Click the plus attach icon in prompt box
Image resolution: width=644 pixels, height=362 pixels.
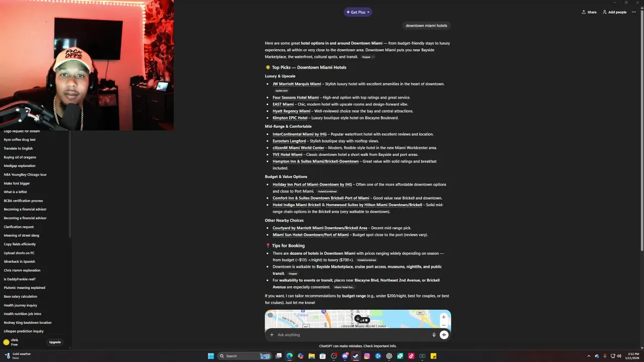[272, 335]
